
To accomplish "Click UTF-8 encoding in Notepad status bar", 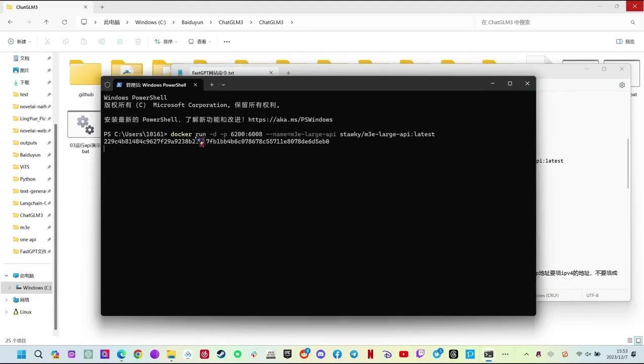I will (x=592, y=295).
